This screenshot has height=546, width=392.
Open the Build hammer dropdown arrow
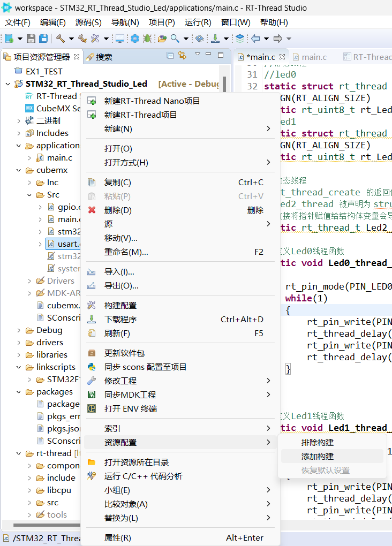71,39
